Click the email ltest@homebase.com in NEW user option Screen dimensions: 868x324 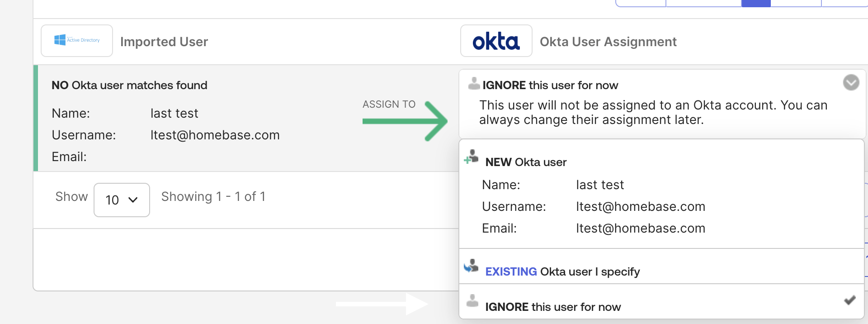coord(641,228)
